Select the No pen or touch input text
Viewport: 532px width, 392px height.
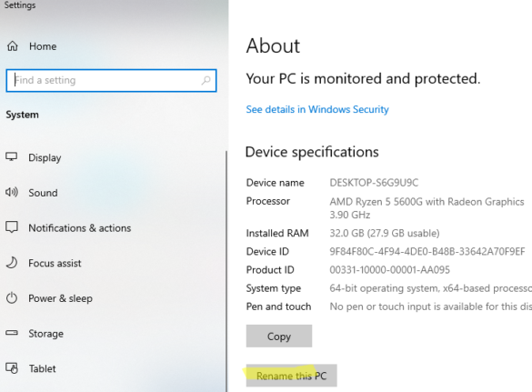coord(430,307)
